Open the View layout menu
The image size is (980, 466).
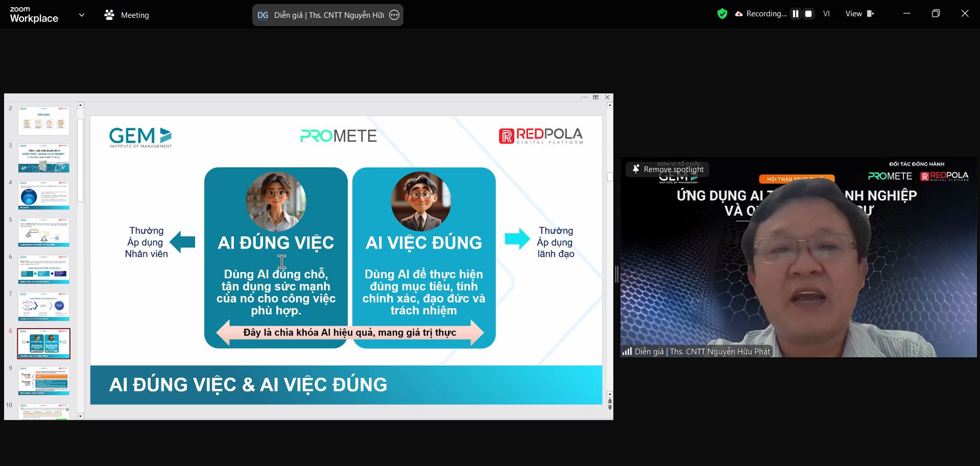(x=859, y=14)
